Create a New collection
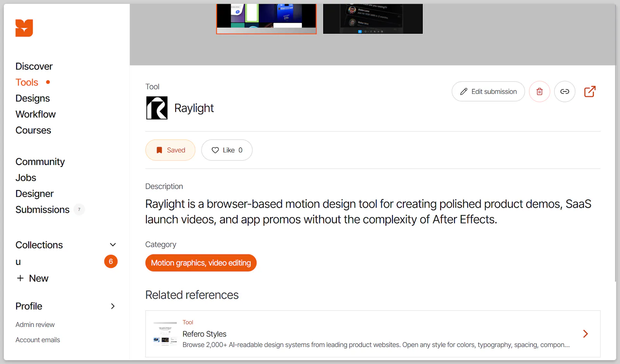 click(x=33, y=278)
